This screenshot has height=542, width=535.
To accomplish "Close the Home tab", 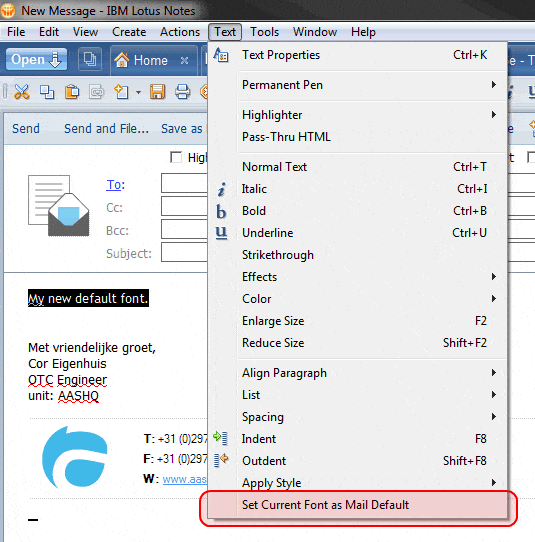I will 185,60.
